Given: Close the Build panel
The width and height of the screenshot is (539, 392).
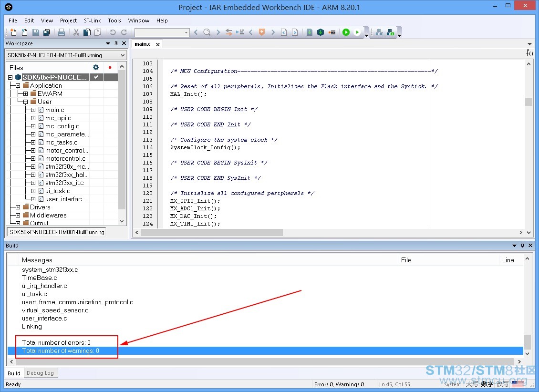Looking at the screenshot, I should point(530,245).
